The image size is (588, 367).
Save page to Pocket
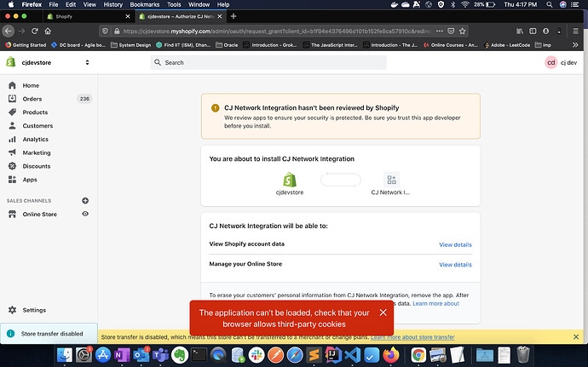click(451, 32)
